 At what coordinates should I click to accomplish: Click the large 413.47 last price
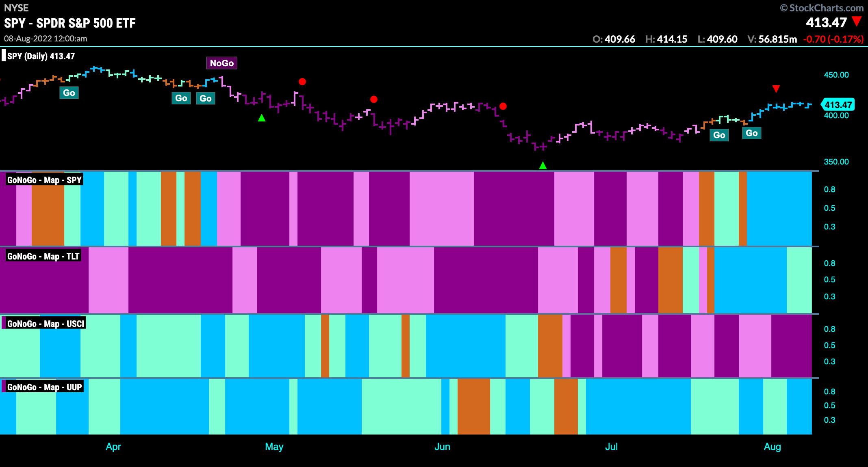point(826,22)
